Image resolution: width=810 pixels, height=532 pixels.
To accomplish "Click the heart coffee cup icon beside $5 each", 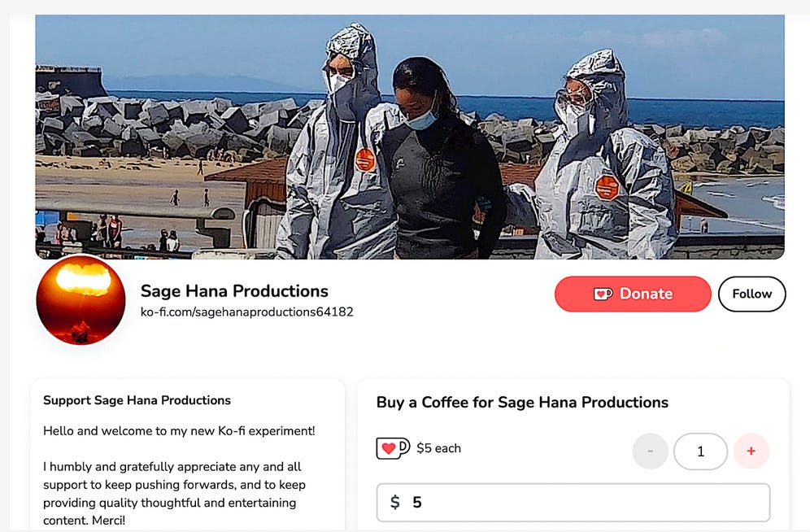I will (393, 448).
